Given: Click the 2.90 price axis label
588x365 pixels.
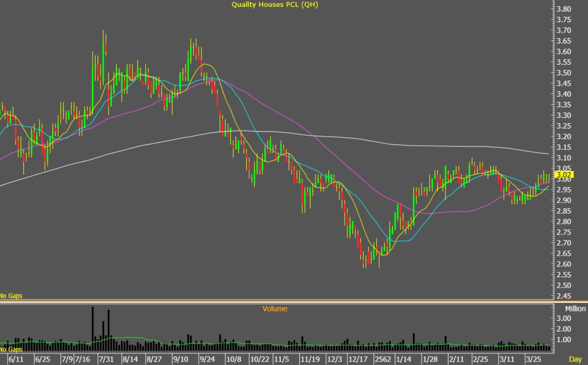Looking at the screenshot, I should [563, 200].
